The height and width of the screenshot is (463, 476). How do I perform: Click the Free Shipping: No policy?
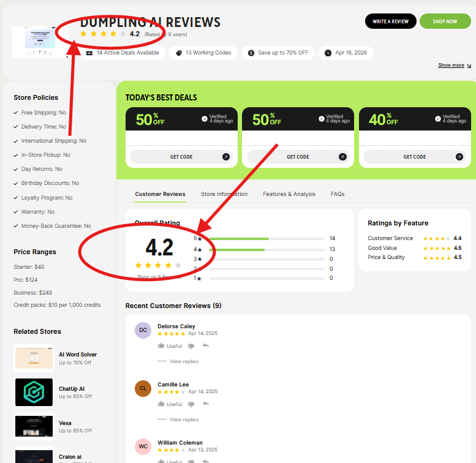40,113
